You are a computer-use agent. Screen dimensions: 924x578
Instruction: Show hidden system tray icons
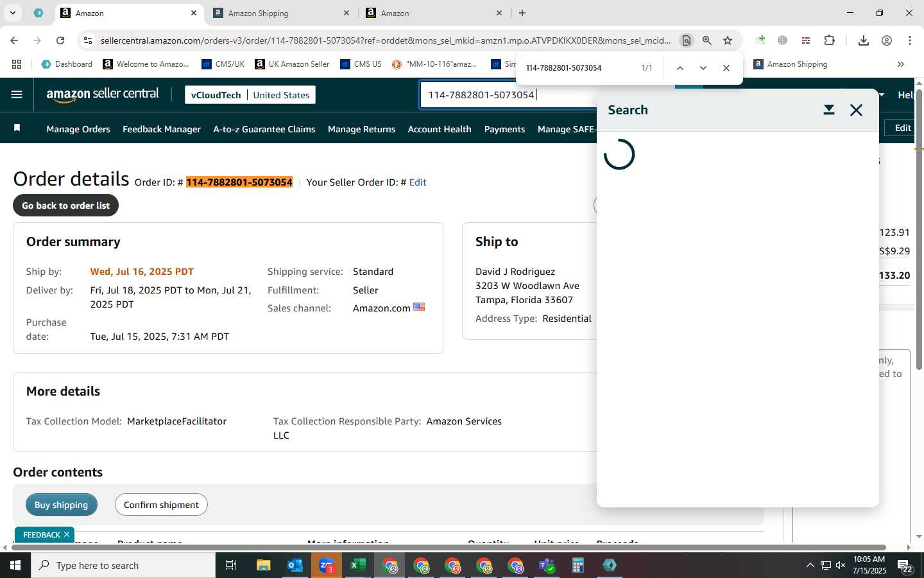[810, 565]
